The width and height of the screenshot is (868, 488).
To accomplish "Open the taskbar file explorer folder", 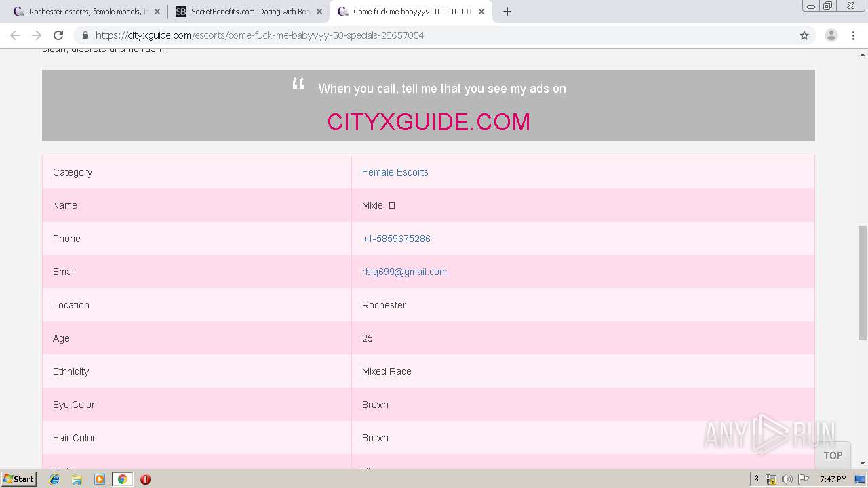I will (x=77, y=479).
